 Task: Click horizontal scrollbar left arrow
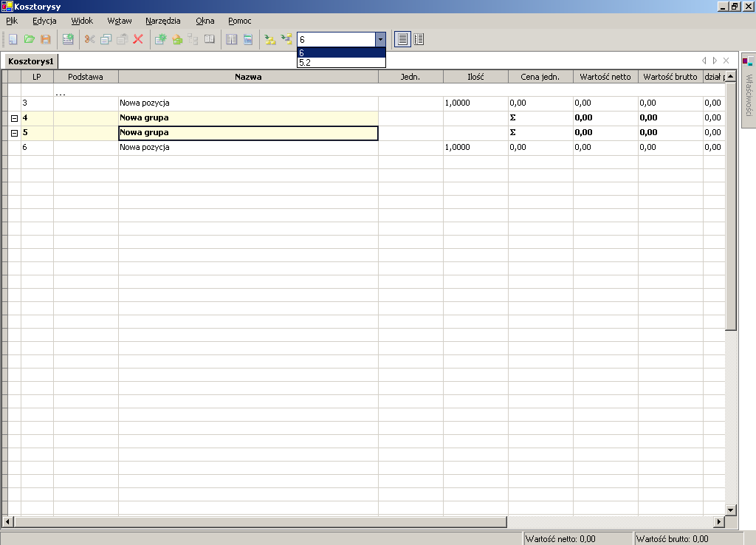click(7, 521)
